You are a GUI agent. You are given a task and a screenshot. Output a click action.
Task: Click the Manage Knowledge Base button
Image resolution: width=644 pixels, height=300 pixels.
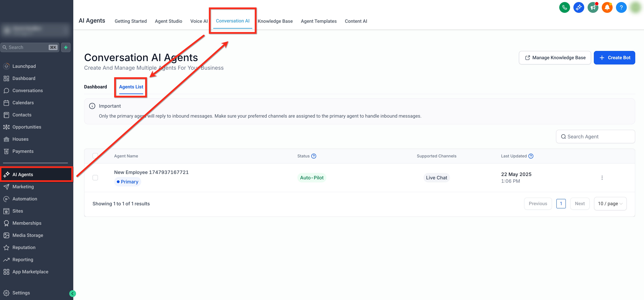tap(555, 58)
